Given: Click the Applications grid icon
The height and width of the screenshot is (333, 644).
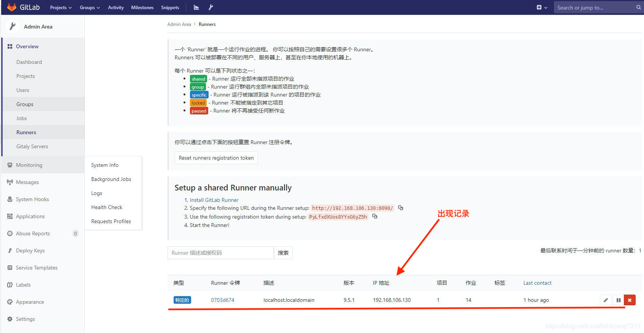Looking at the screenshot, I should pyautogui.click(x=10, y=216).
